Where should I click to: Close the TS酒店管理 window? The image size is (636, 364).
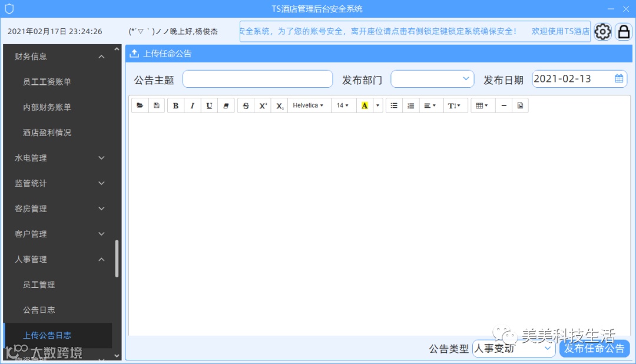(626, 8)
